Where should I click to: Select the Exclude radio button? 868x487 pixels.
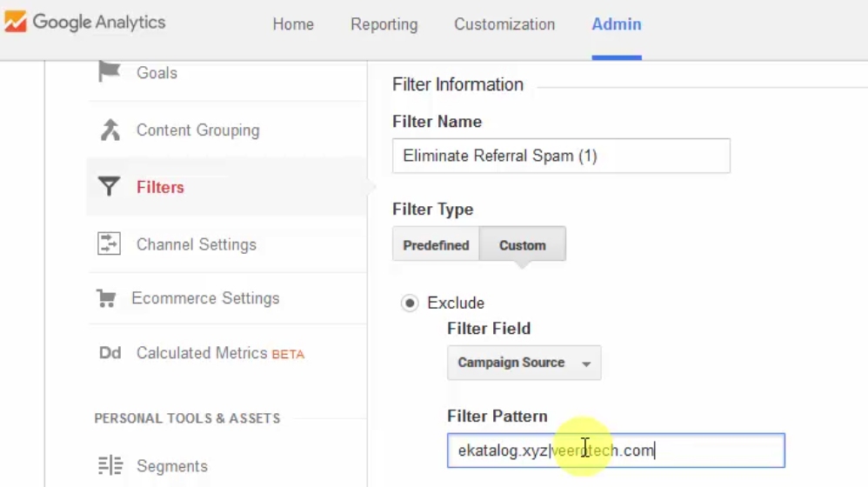[x=410, y=303]
